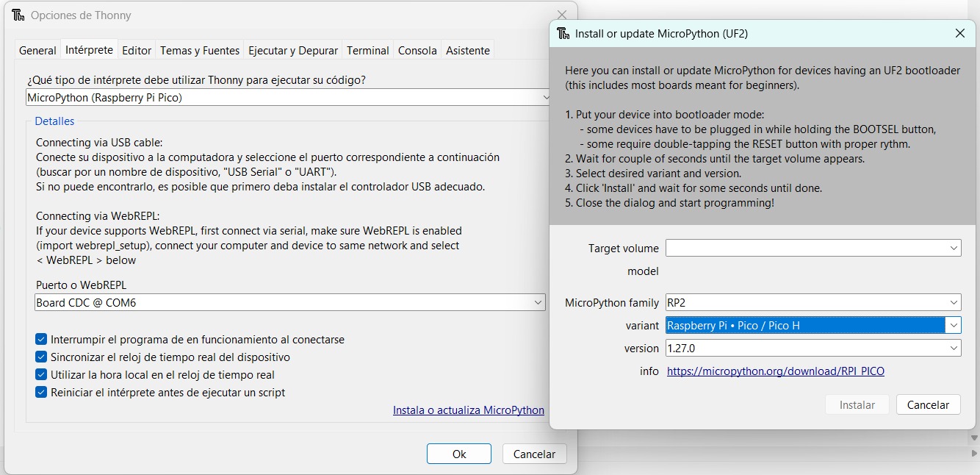Switch to the Asistente tab
The width and height of the screenshot is (980, 475).
468,50
